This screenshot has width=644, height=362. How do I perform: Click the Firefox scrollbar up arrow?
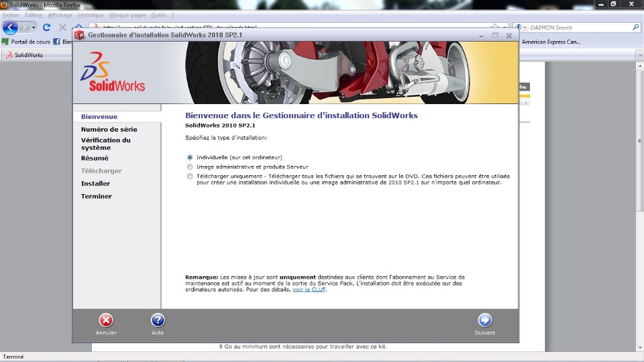[x=640, y=65]
